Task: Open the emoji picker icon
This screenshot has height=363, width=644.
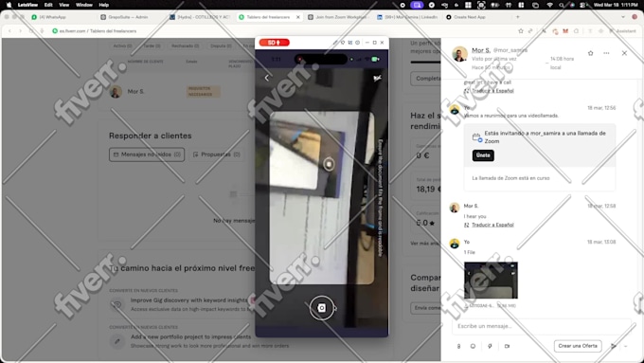Action: click(x=474, y=346)
